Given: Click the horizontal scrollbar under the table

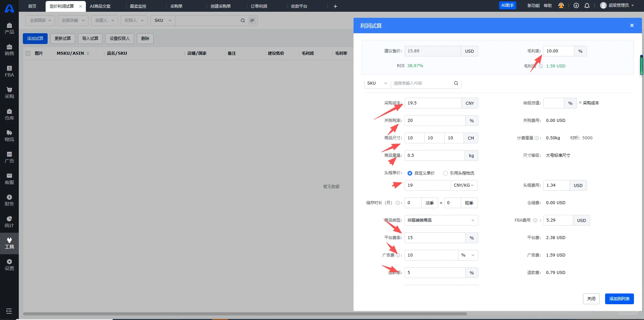Looking at the screenshot, I should tap(245, 314).
